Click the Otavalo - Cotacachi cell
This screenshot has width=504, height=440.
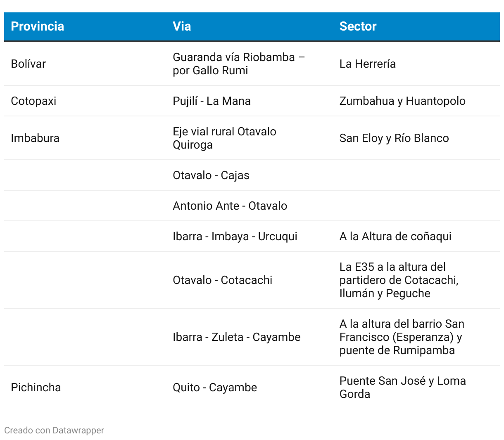tap(222, 280)
